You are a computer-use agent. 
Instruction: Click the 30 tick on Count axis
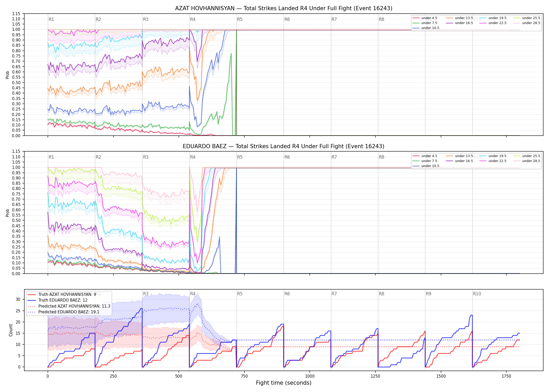coord(18,299)
